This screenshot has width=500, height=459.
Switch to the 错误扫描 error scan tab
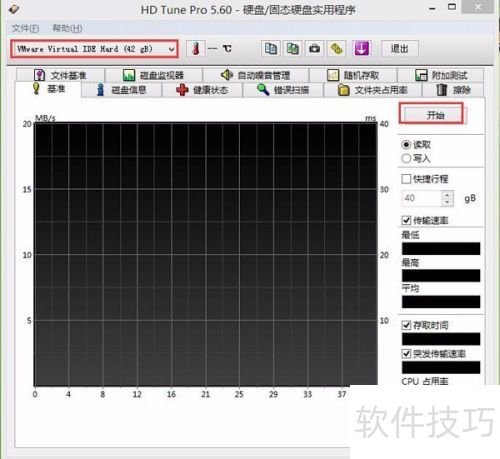(283, 90)
